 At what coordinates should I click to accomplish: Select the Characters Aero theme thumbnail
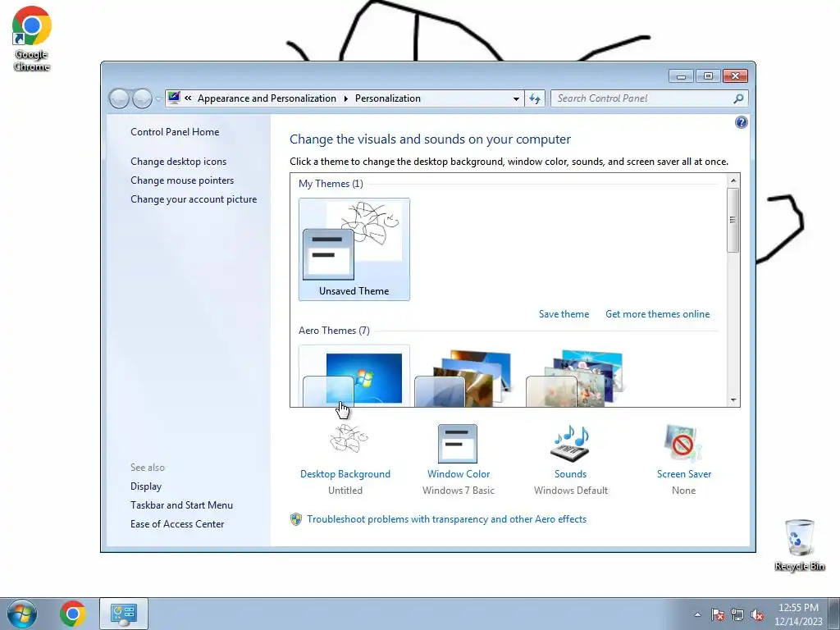tap(575, 377)
